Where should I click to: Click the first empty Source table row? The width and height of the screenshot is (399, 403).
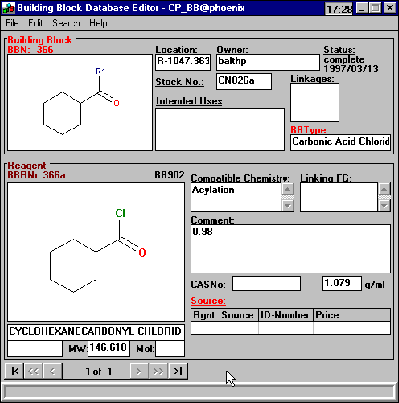click(290, 328)
